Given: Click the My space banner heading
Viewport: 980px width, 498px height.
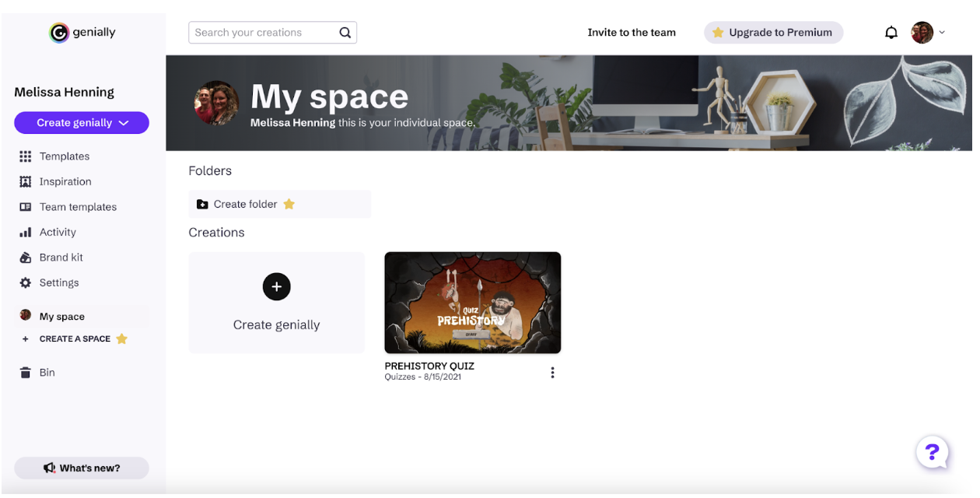Looking at the screenshot, I should tap(329, 96).
